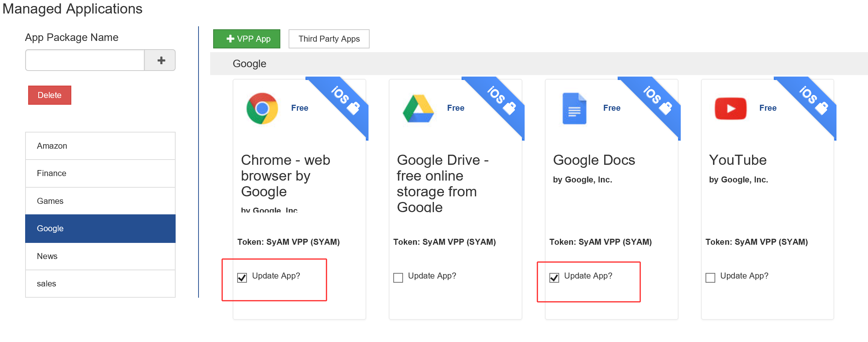This screenshot has height=342, width=868.
Task: Click the App Package Name input field
Action: click(x=85, y=60)
